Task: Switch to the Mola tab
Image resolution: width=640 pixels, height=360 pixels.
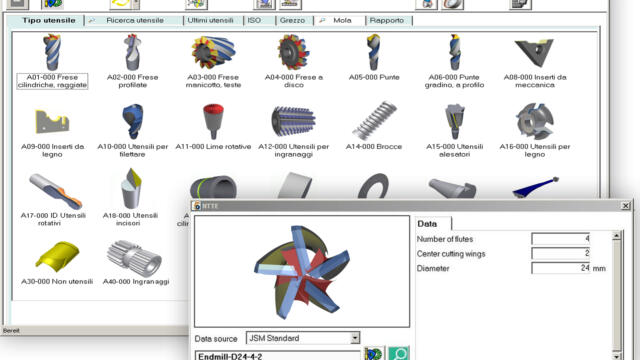Action: pyautogui.click(x=342, y=20)
